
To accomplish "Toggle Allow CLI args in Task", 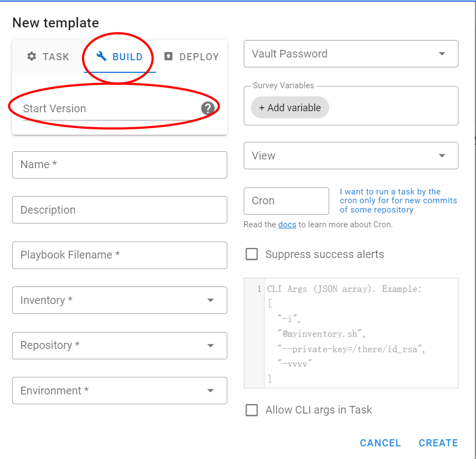I will coord(252,410).
